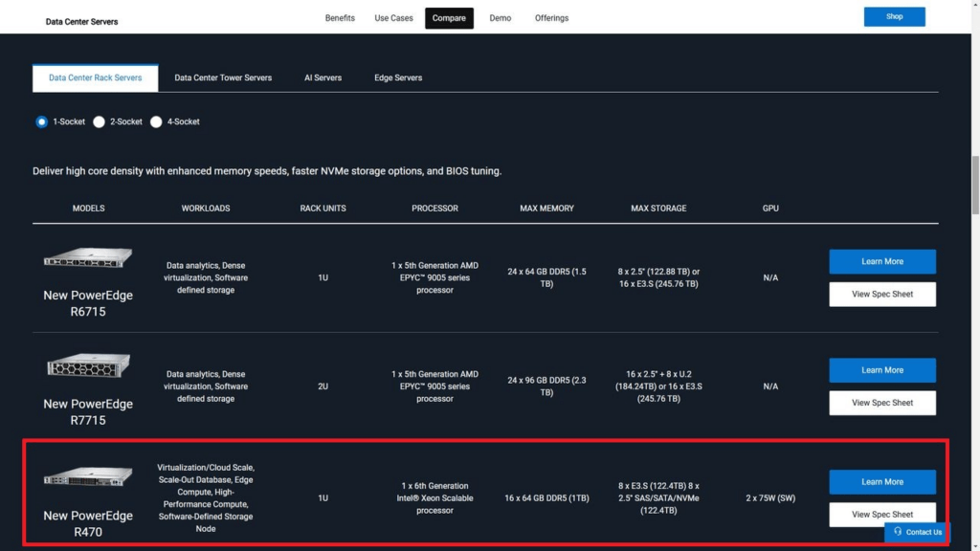This screenshot has width=980, height=551.
Task: Click the MAX MEMORY column header
Action: pyautogui.click(x=546, y=209)
